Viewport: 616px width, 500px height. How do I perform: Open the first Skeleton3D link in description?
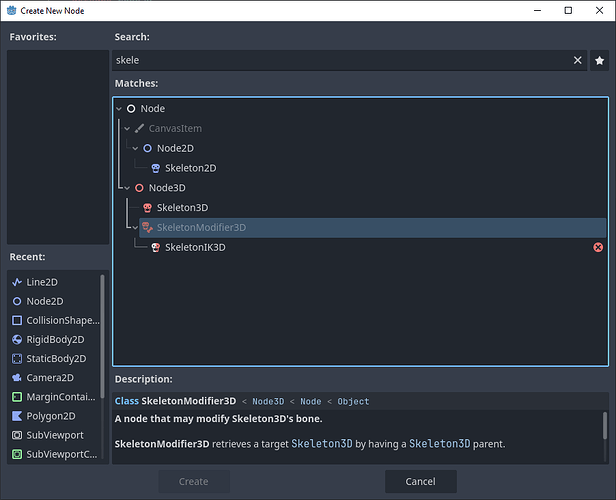tap(322, 444)
